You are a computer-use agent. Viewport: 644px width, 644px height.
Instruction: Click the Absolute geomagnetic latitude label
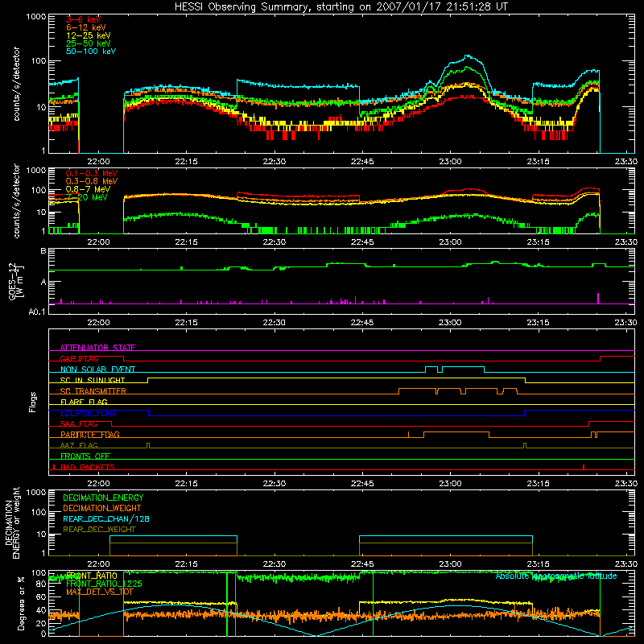pos(556,576)
